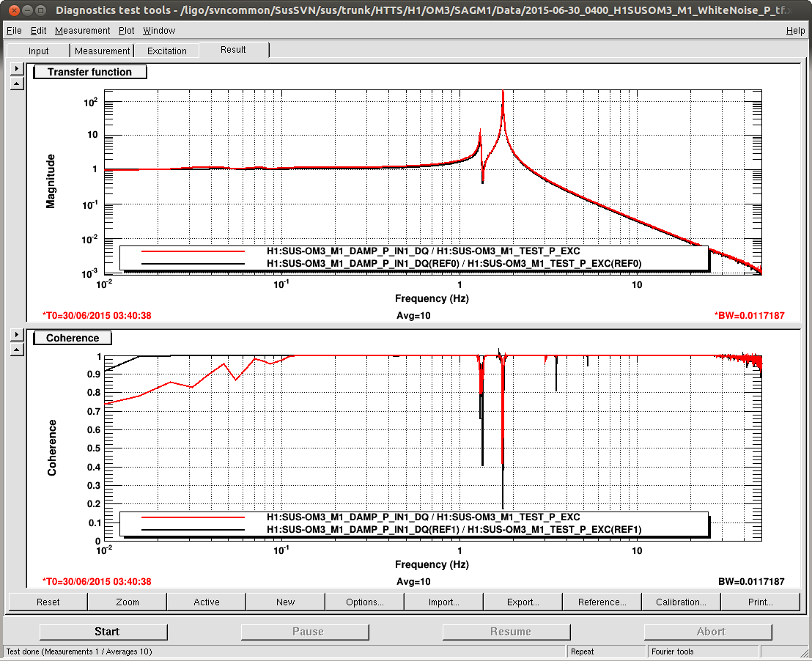Click the Export... button
Viewport: 812px width, 661px height.
click(x=523, y=602)
